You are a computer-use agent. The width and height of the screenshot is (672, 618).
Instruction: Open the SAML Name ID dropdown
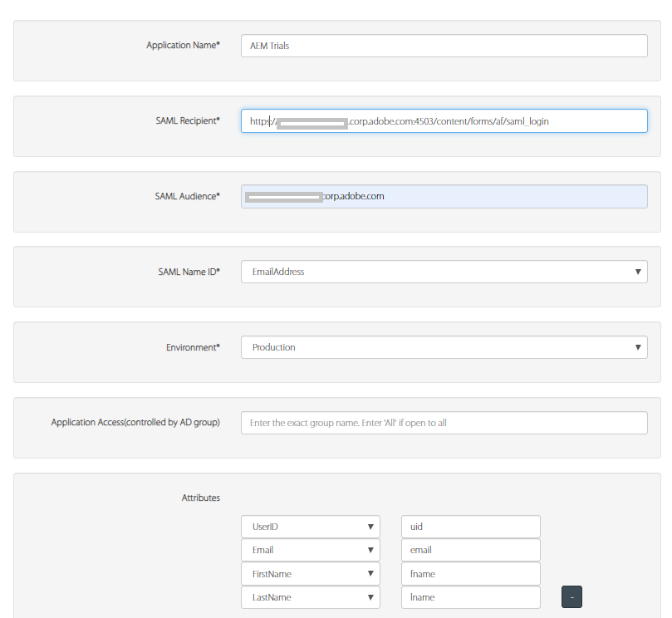(x=444, y=272)
